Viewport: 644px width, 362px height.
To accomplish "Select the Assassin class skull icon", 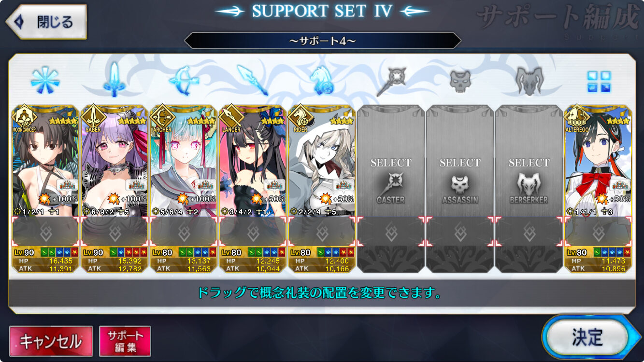I will 460,81.
